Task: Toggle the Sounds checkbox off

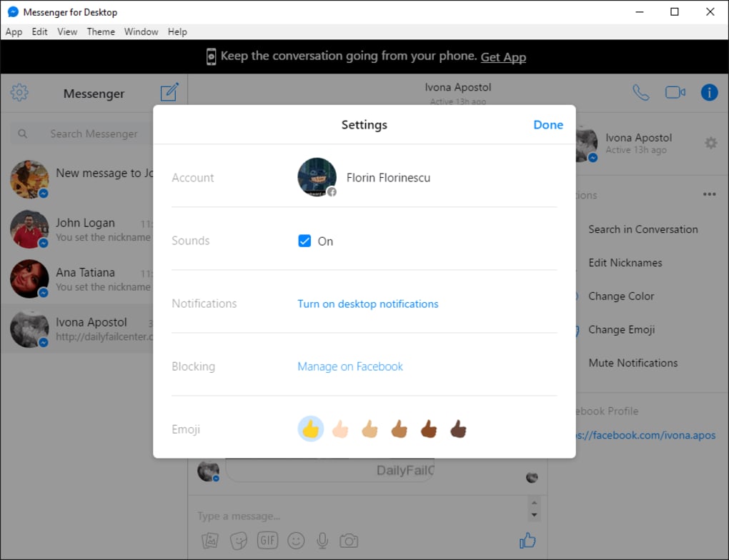Action: click(x=304, y=241)
